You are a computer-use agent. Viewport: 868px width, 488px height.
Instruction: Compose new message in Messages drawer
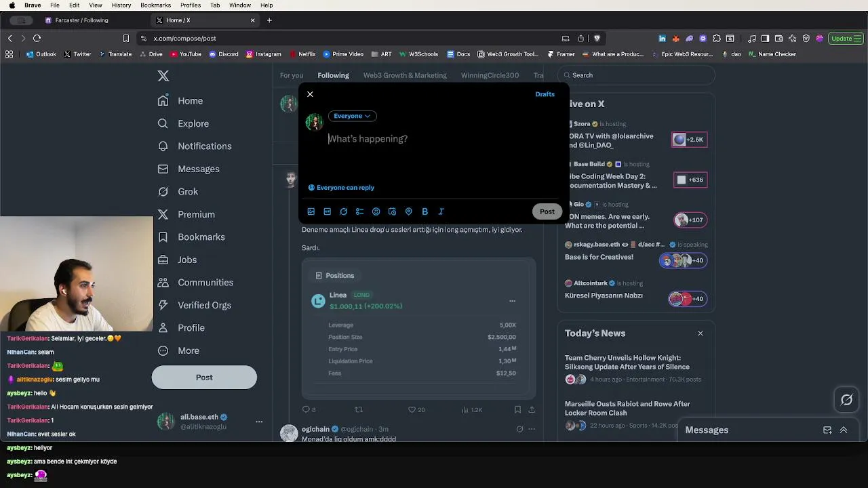(x=827, y=430)
